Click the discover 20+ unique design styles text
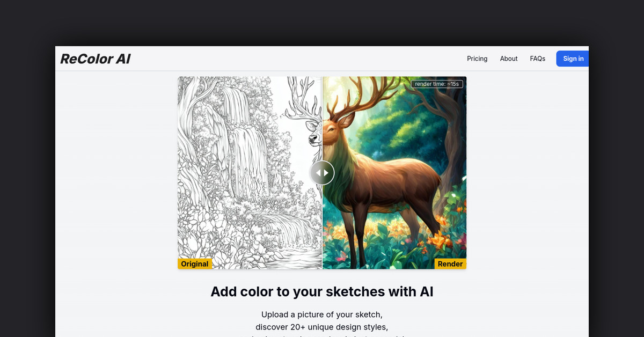This screenshot has width=644, height=337. tap(322, 327)
